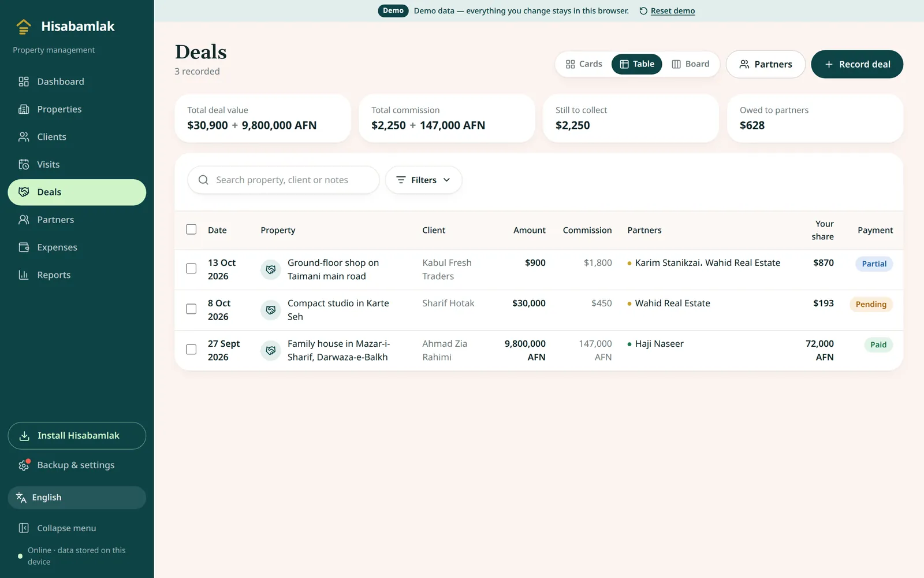This screenshot has height=578, width=924.
Task: Check the 27 Sept 2026 deal row checkbox
Action: pos(191,350)
